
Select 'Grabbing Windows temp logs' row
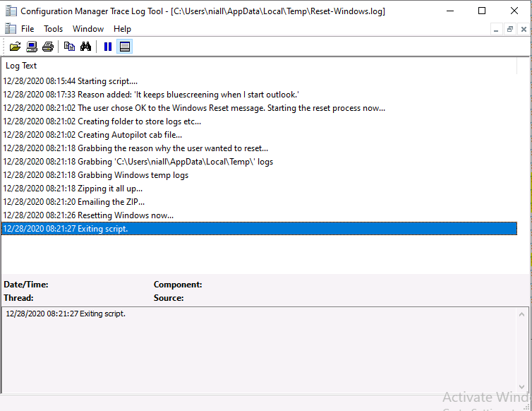[x=259, y=175]
